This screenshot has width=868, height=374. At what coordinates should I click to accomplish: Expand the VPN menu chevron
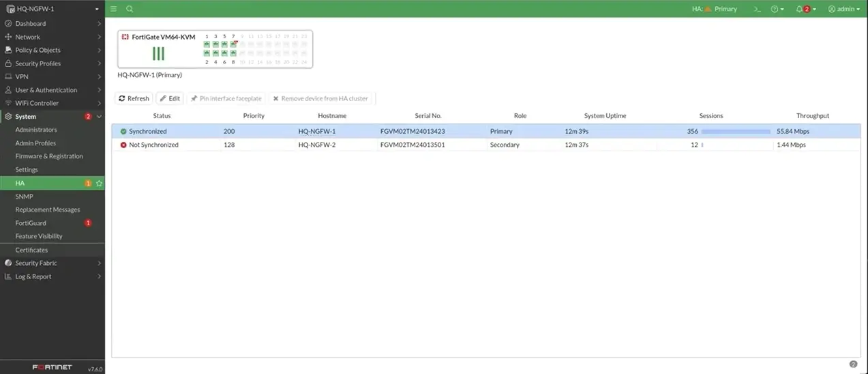[99, 76]
